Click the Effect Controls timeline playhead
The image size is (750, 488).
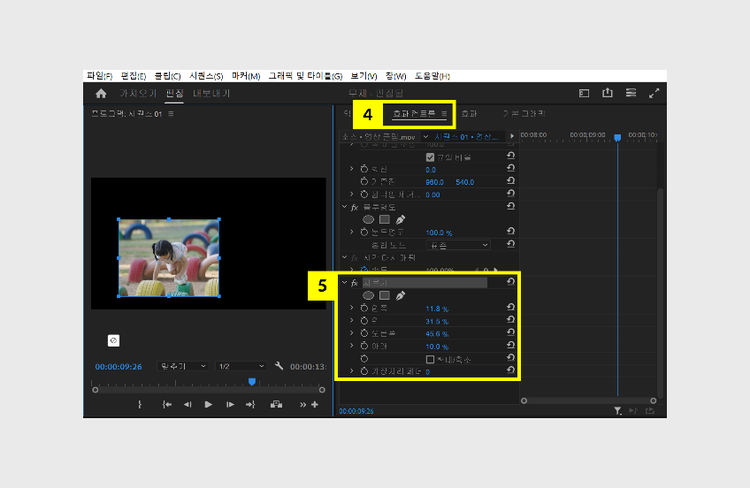[618, 138]
